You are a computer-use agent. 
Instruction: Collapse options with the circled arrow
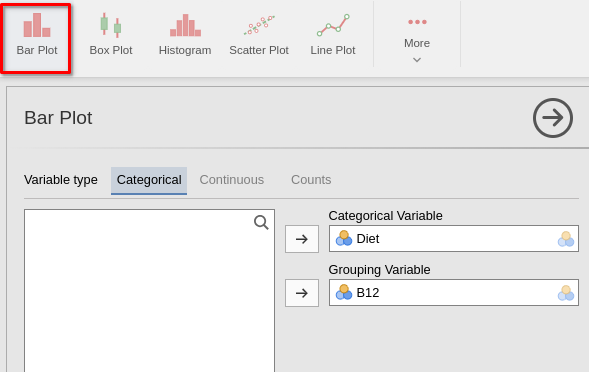(x=553, y=118)
